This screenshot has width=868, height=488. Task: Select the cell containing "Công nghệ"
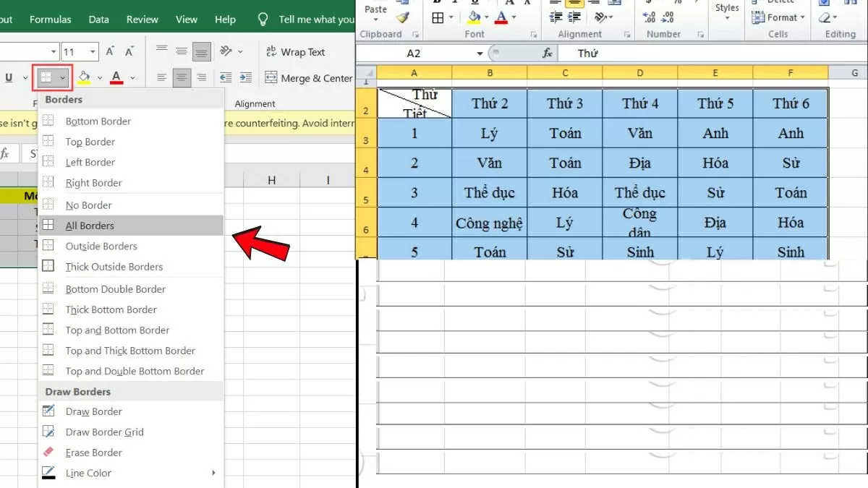point(489,223)
